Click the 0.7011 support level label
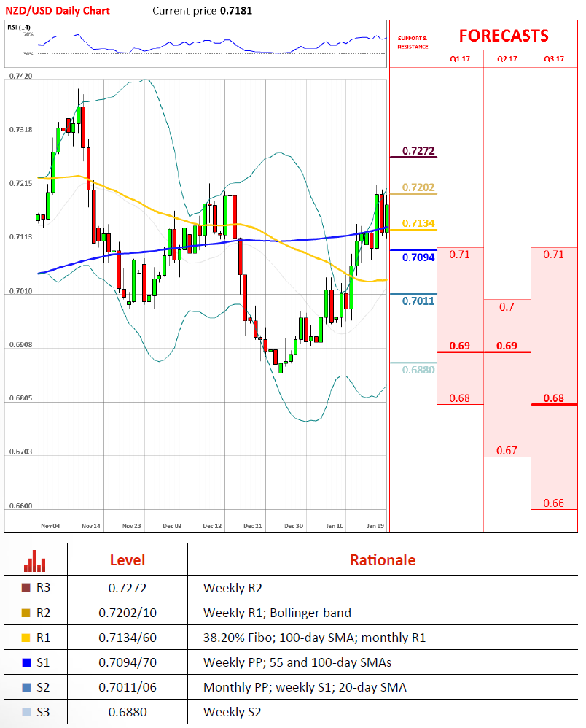The width and height of the screenshot is (586, 728). click(x=418, y=301)
